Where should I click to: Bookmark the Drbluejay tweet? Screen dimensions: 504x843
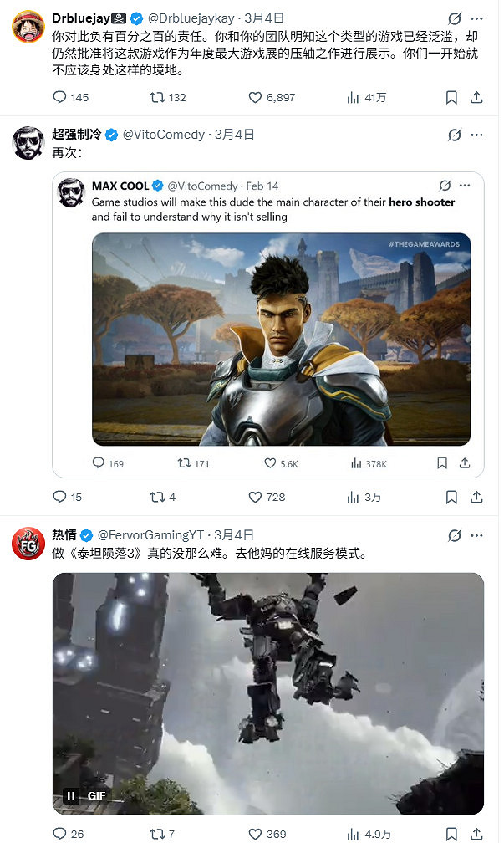click(451, 97)
